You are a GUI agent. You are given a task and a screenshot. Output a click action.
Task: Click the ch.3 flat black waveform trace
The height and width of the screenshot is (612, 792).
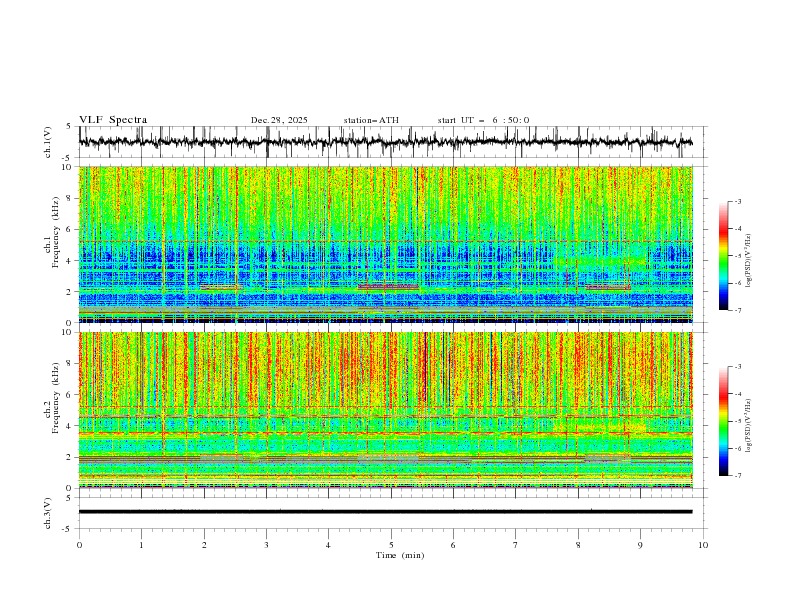point(385,512)
